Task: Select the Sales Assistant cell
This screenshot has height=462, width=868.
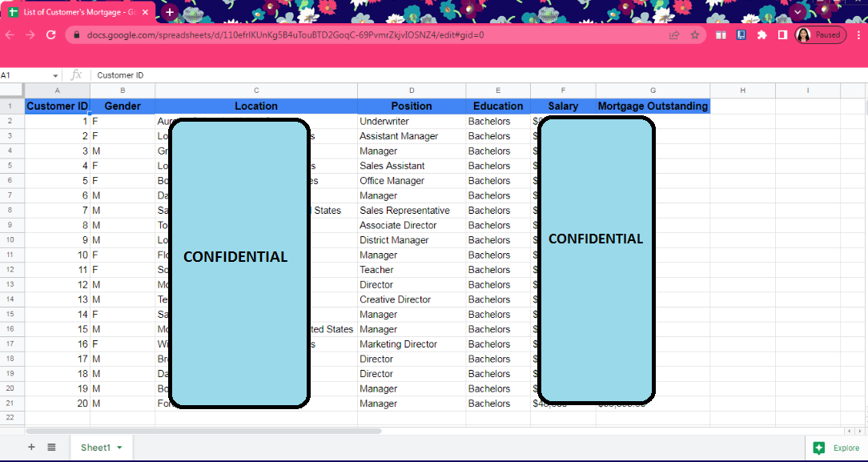Action: pyautogui.click(x=412, y=166)
